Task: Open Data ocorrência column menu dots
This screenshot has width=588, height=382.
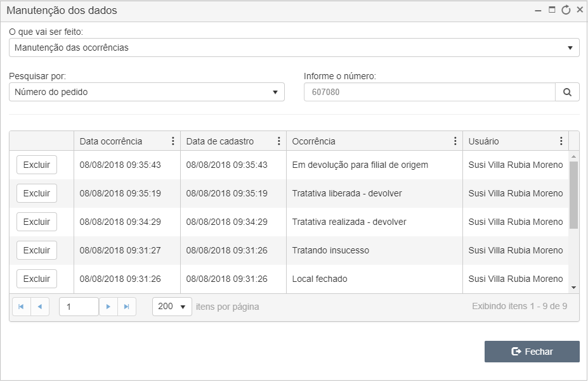Action: [173, 141]
